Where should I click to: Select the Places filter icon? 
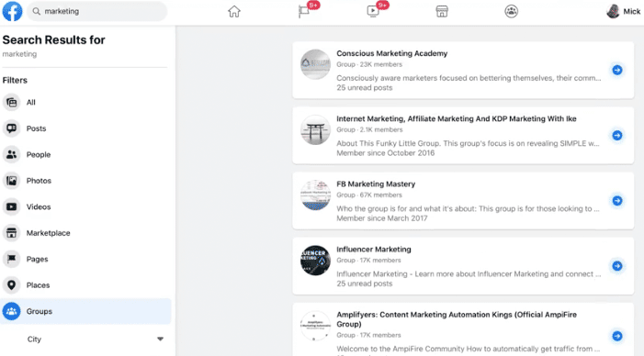click(x=12, y=285)
